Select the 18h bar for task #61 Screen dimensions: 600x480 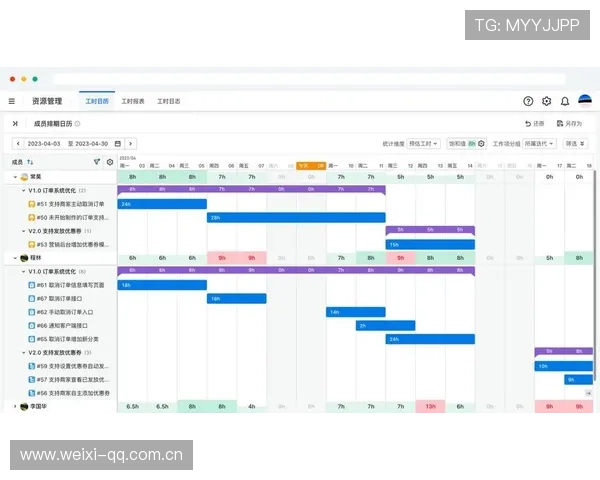point(162,285)
